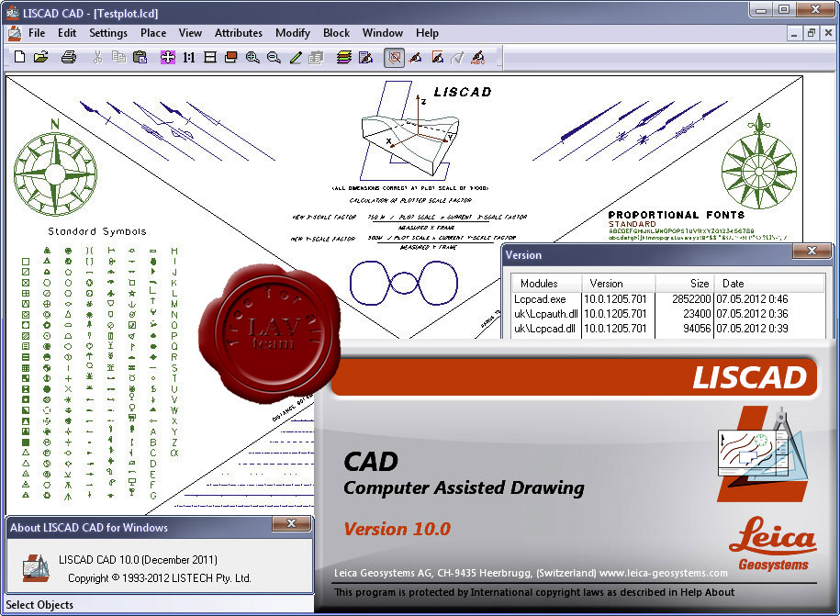Image resolution: width=840 pixels, height=616 pixels.
Task: Click the 'Standard Symbols' heading in drawing
Action: pyautogui.click(x=97, y=231)
